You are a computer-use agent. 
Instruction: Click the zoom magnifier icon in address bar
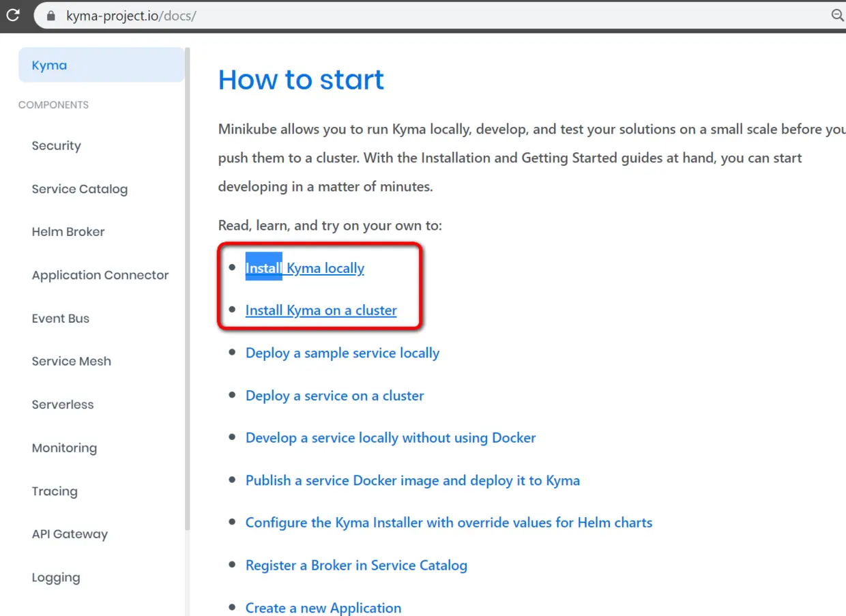[837, 15]
